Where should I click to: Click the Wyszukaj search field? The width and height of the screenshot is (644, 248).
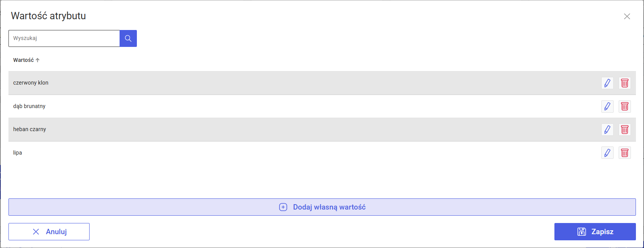tap(64, 38)
